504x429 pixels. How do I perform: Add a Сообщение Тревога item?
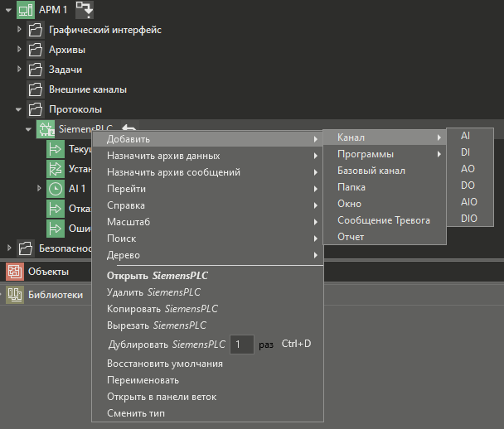point(385,220)
